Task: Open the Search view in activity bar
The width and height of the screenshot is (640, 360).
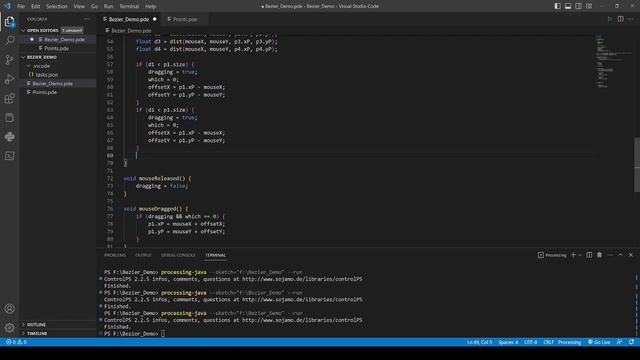Action: tap(9, 40)
